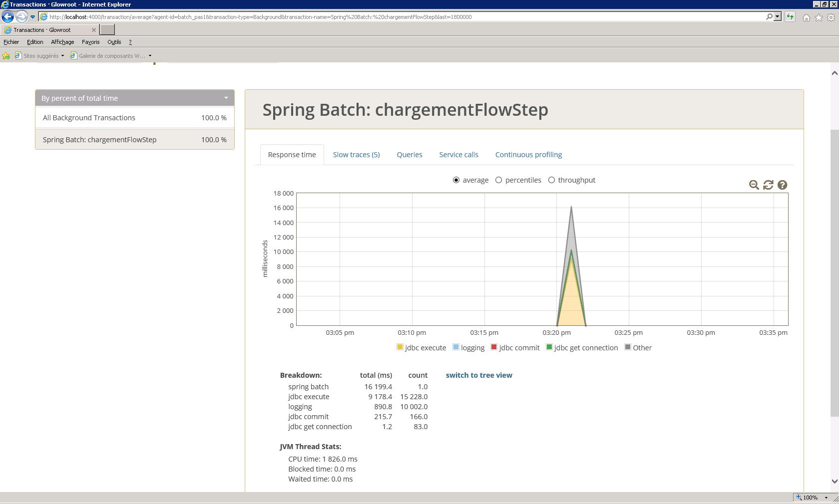Screen dimensions: 839x504
Task: Open the Sites suggérés dropdown chevron
Action: click(62, 55)
